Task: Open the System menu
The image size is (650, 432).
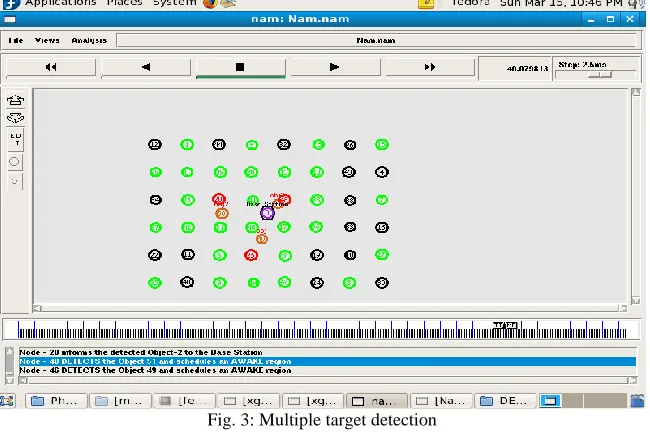Action: pyautogui.click(x=175, y=3)
